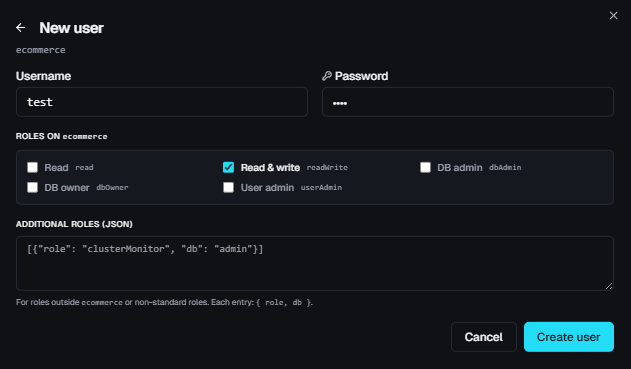
Task: Close the New user dialog
Action: pyautogui.click(x=613, y=16)
